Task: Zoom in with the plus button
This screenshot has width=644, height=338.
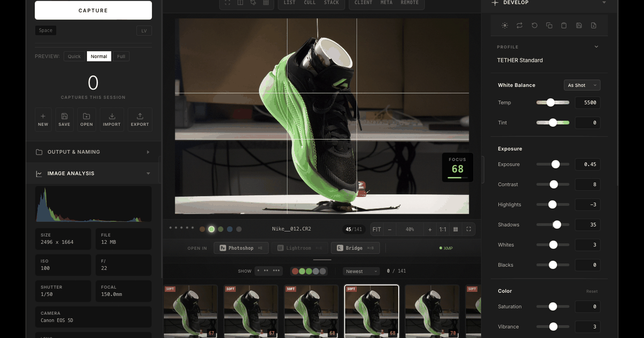Action: click(430, 230)
